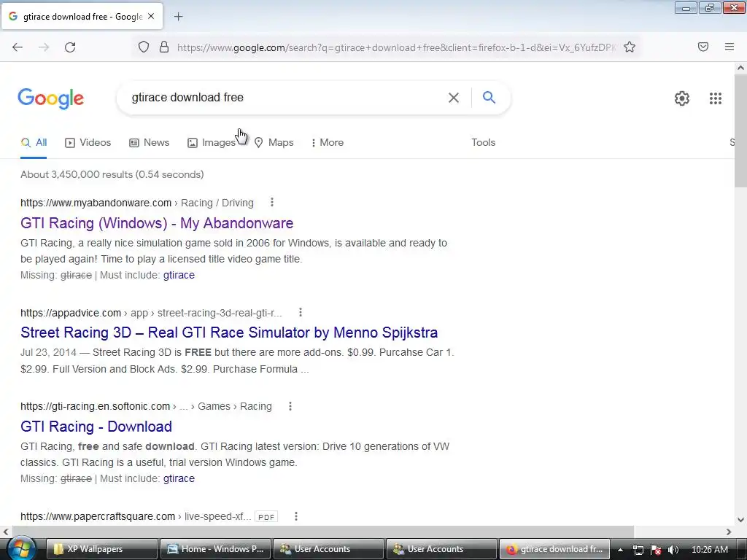
Task: Click the forward navigation arrow
Action: 44,47
